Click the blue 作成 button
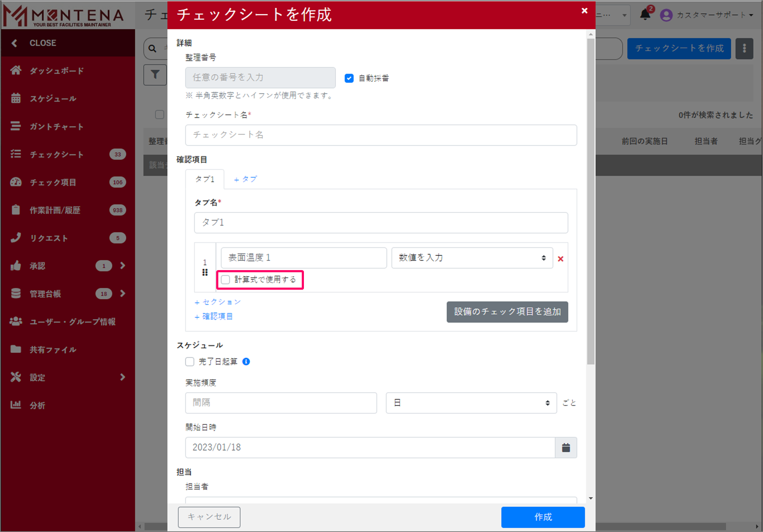 pos(543,517)
